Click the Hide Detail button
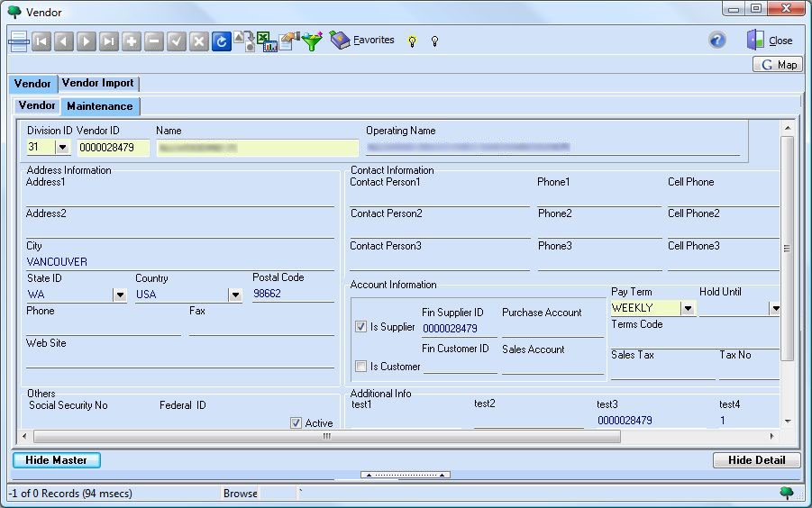The width and height of the screenshot is (812, 508). (756, 460)
